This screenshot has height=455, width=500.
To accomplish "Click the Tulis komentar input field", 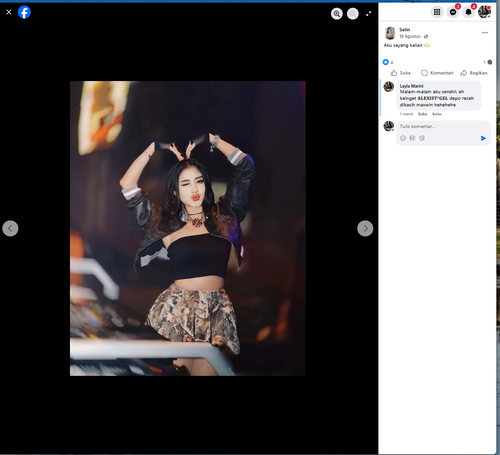I will [x=443, y=127].
